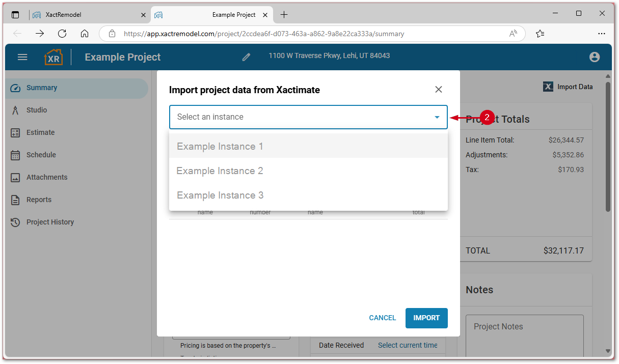
Task: Click the Project History clock icon
Action: 15,222
